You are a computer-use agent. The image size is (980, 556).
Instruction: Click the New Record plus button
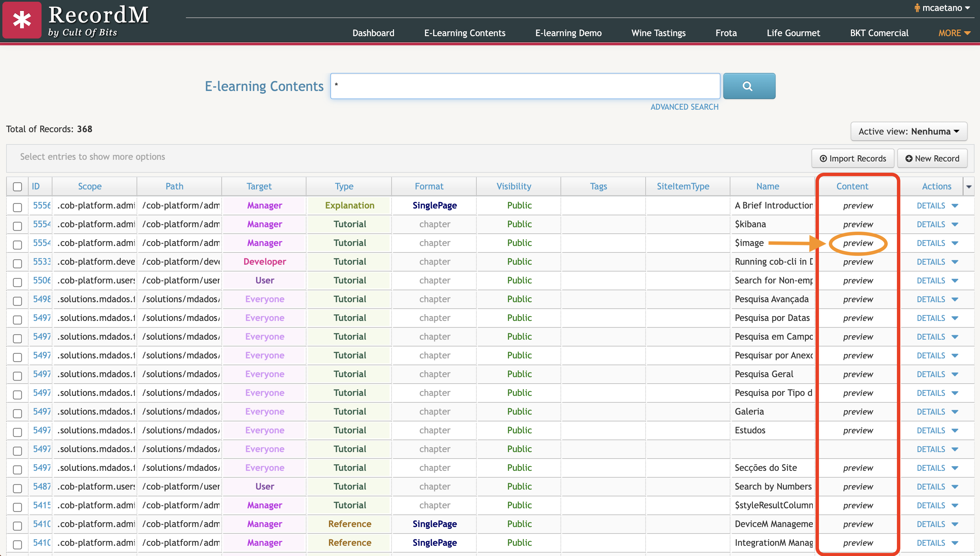click(932, 158)
